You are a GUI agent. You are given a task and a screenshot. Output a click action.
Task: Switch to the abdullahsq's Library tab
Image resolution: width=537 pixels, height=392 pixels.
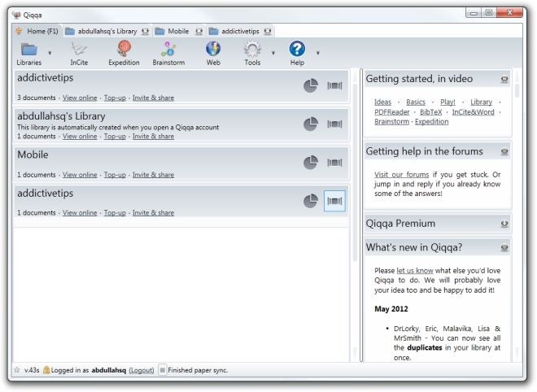tap(107, 31)
